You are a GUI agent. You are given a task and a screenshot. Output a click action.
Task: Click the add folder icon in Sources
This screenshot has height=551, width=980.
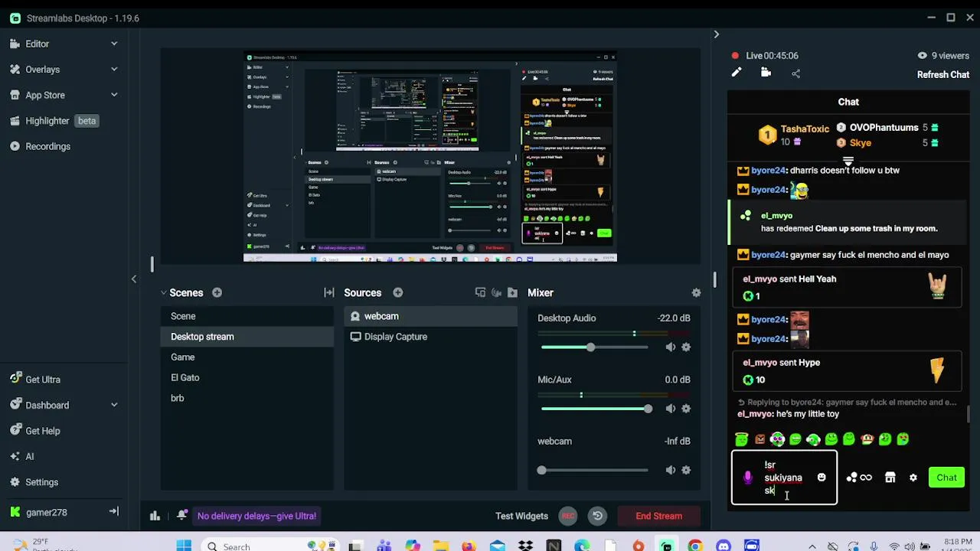point(512,292)
